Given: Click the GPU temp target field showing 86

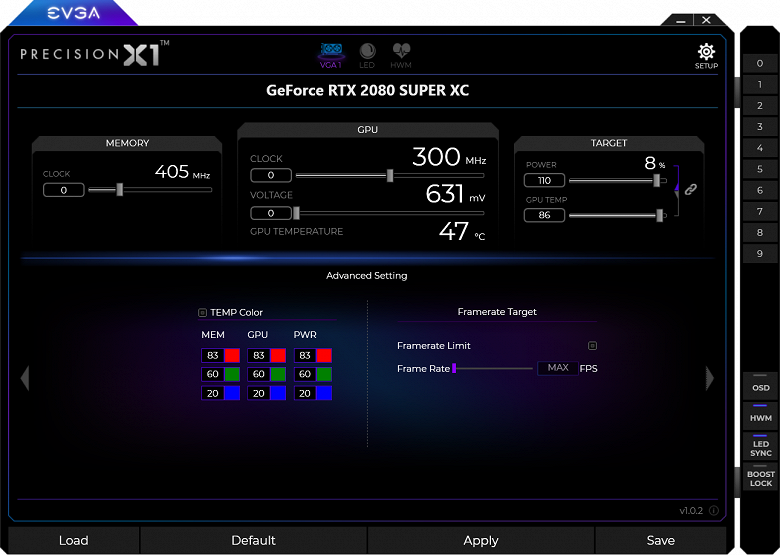Looking at the screenshot, I should 544,215.
